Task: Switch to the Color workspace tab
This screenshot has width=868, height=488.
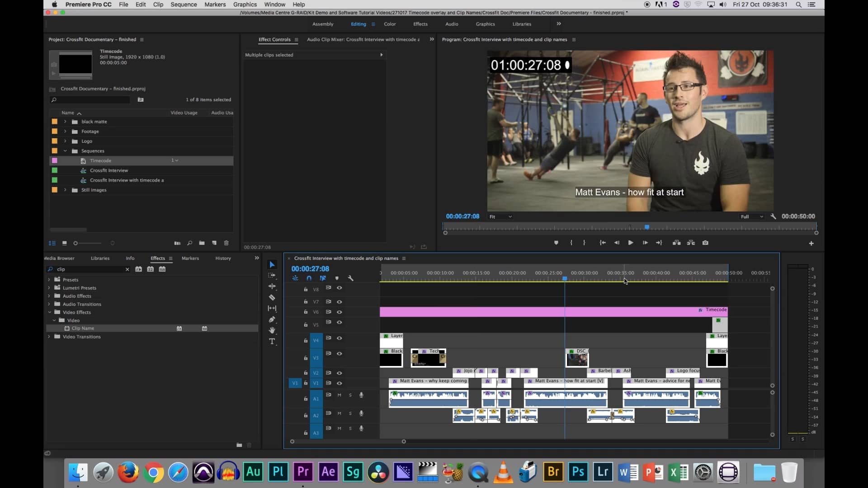Action: pyautogui.click(x=389, y=24)
